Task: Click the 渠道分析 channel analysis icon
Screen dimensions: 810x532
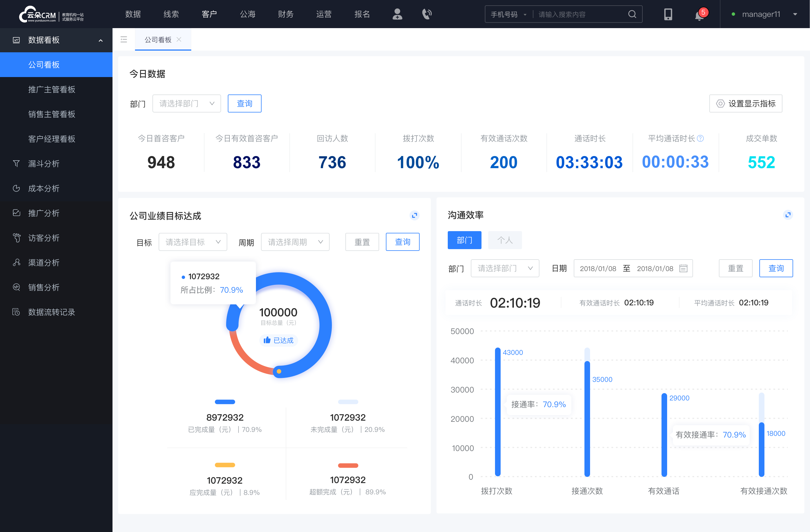Action: coord(17,262)
